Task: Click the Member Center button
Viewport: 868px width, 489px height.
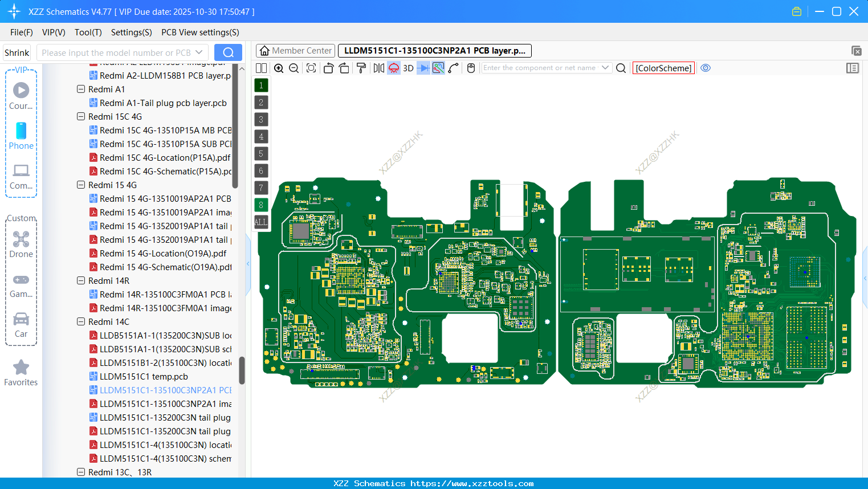Action: [x=295, y=50]
